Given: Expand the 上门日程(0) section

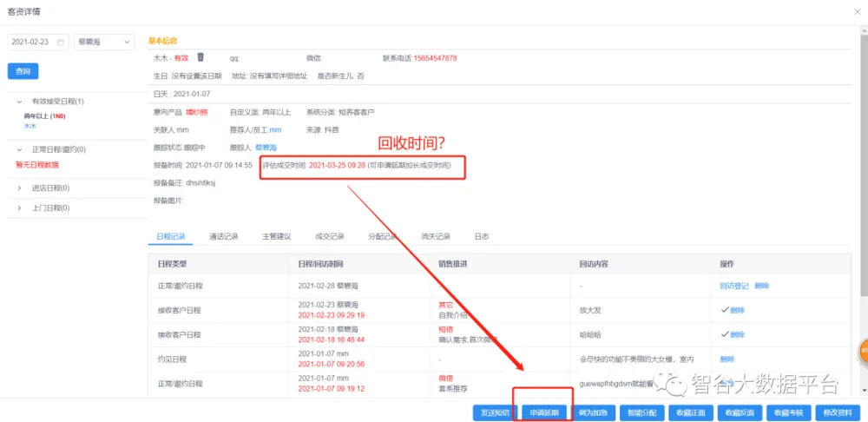Looking at the screenshot, I should pyautogui.click(x=19, y=208).
